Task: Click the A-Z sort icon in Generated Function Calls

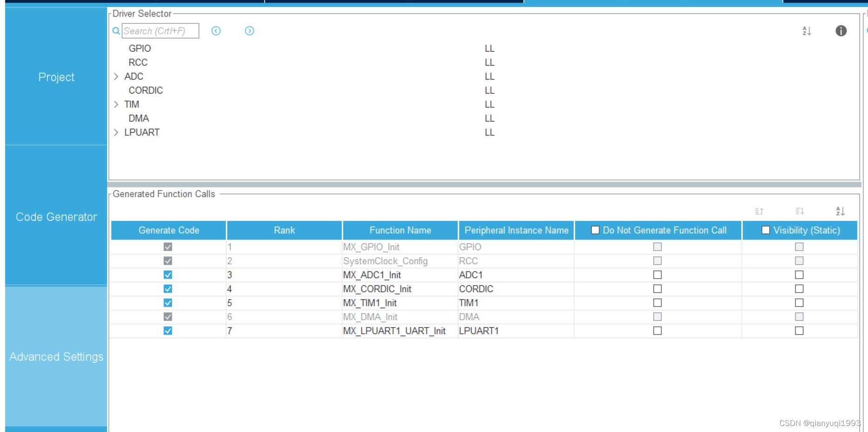Action: [840, 211]
